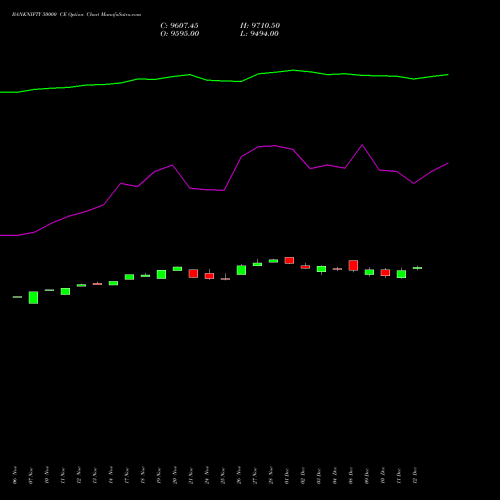
Task: Click the 01 Dec date label
Action: coord(287,475)
